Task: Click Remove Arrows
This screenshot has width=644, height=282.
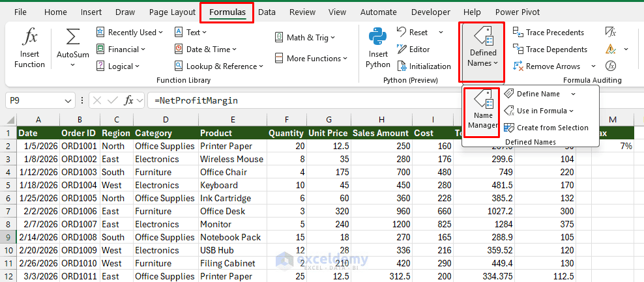Action: 547,66
